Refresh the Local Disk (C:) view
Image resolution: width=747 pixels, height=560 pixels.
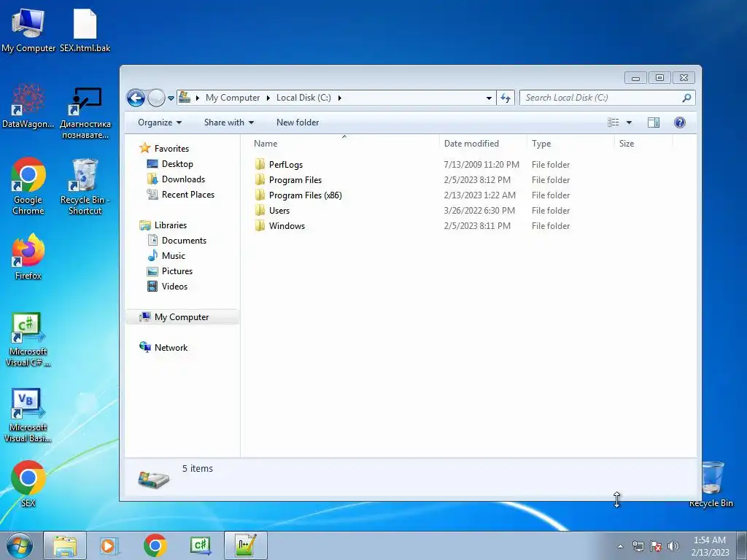point(506,98)
